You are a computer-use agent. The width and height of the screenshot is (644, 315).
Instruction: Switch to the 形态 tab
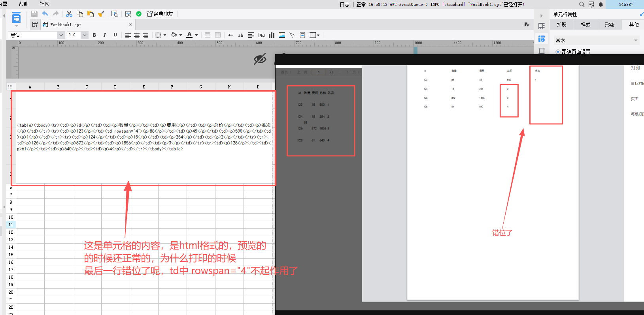[x=610, y=24]
